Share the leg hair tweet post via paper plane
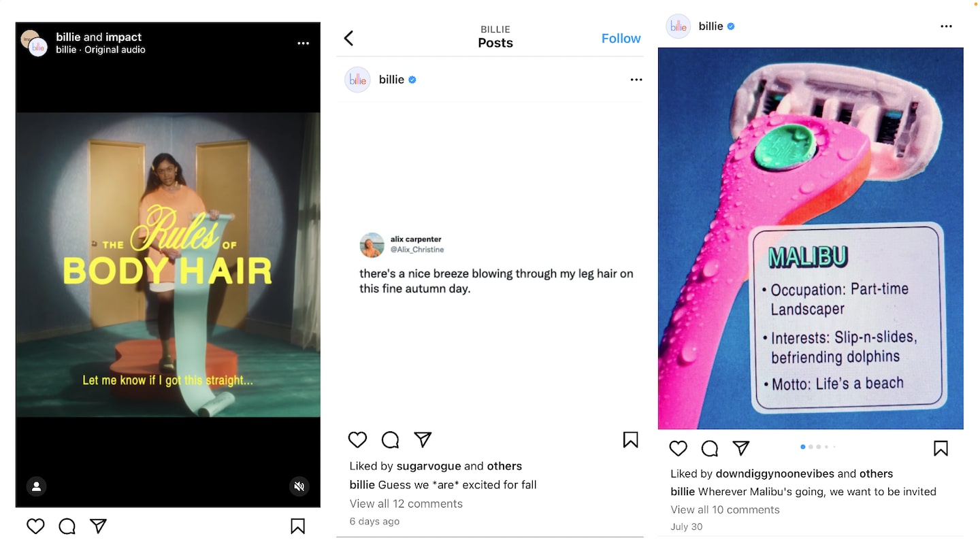Viewport: 980px width, 551px height. coord(423,440)
